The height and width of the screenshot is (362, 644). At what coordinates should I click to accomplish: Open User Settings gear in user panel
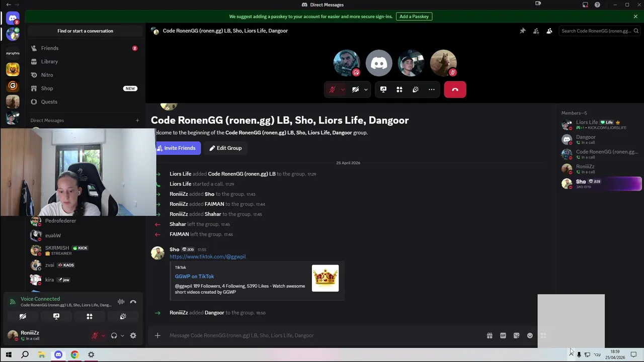(133, 335)
